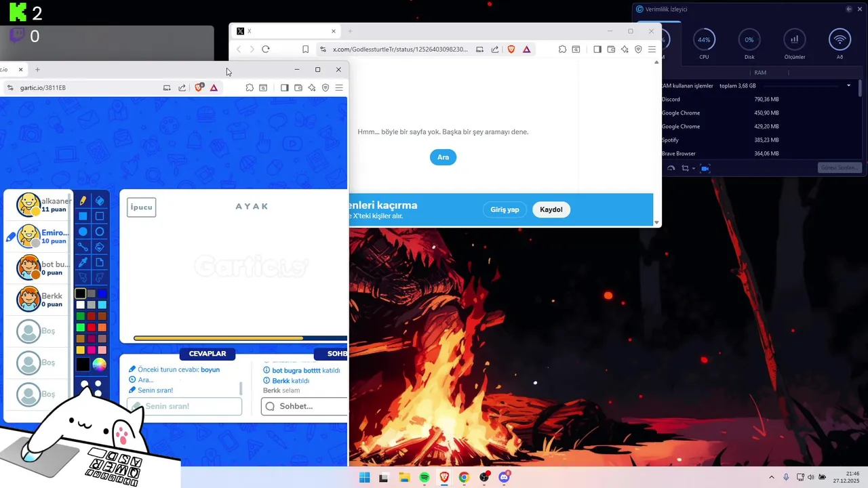Choose the outlined circle tool
Screen dimensions: 868x488
coord(100,232)
